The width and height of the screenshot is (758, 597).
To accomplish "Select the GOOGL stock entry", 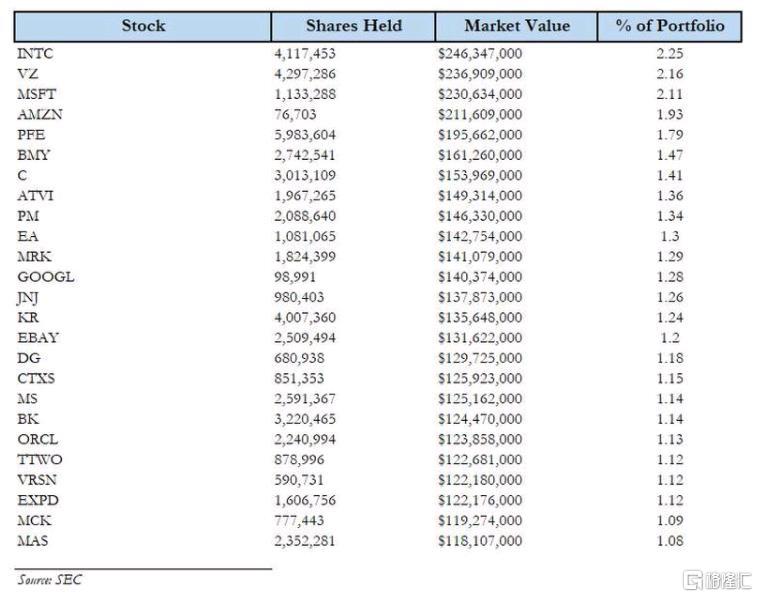I will pyautogui.click(x=46, y=277).
